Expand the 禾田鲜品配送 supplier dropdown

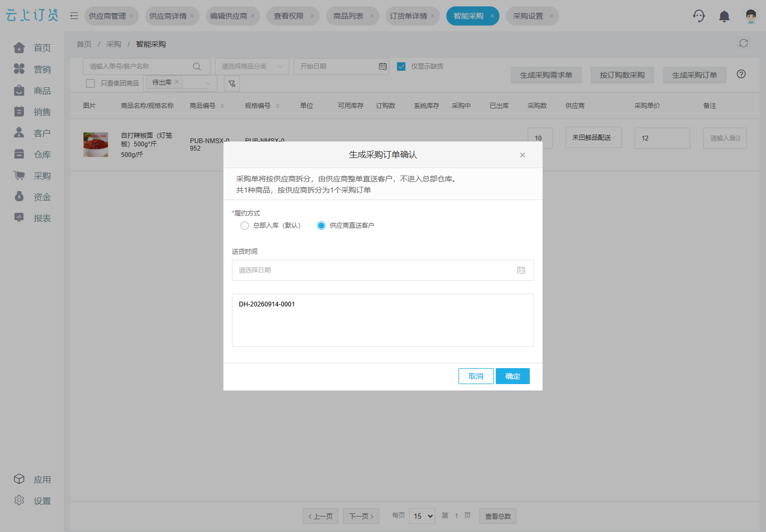(x=594, y=137)
